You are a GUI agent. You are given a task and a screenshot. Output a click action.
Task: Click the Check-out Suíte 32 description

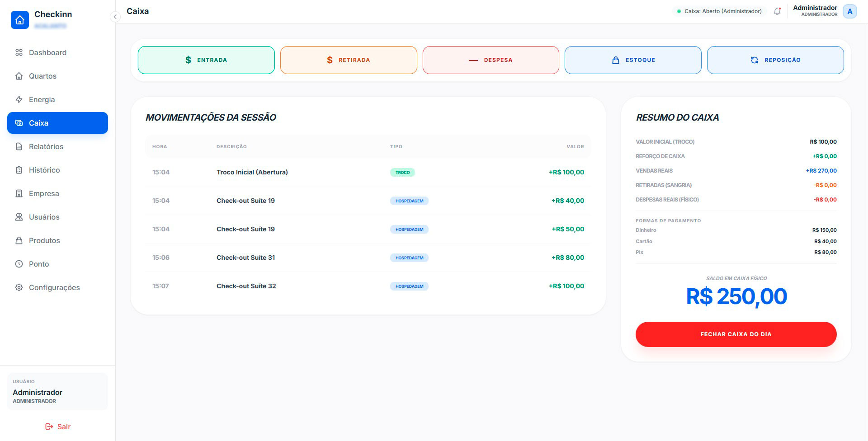coord(246,286)
